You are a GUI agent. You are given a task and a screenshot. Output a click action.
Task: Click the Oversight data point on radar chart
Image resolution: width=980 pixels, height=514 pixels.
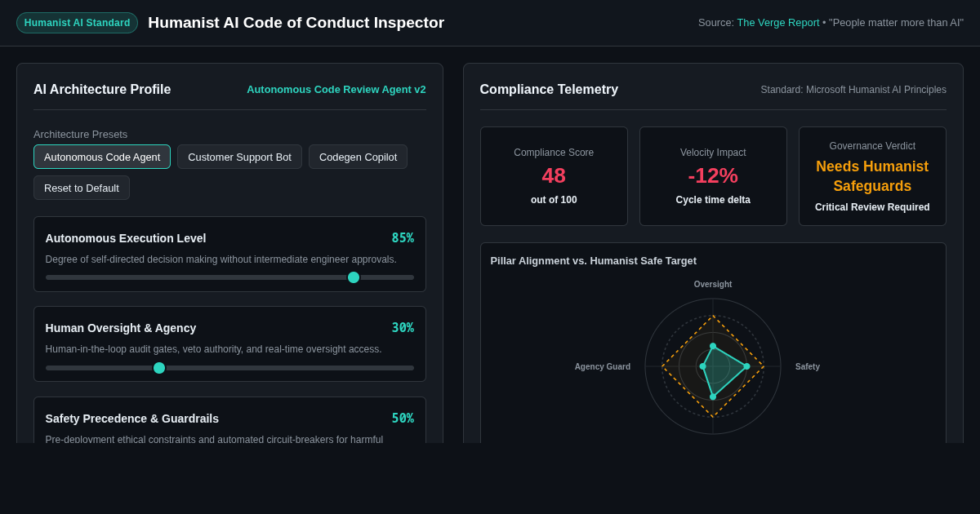coord(713,346)
